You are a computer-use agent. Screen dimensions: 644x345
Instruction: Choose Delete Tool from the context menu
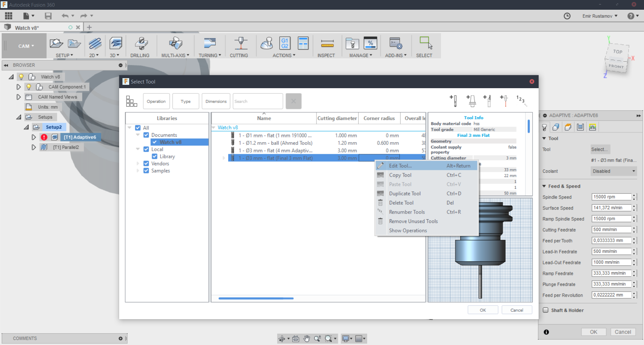pyautogui.click(x=427, y=203)
